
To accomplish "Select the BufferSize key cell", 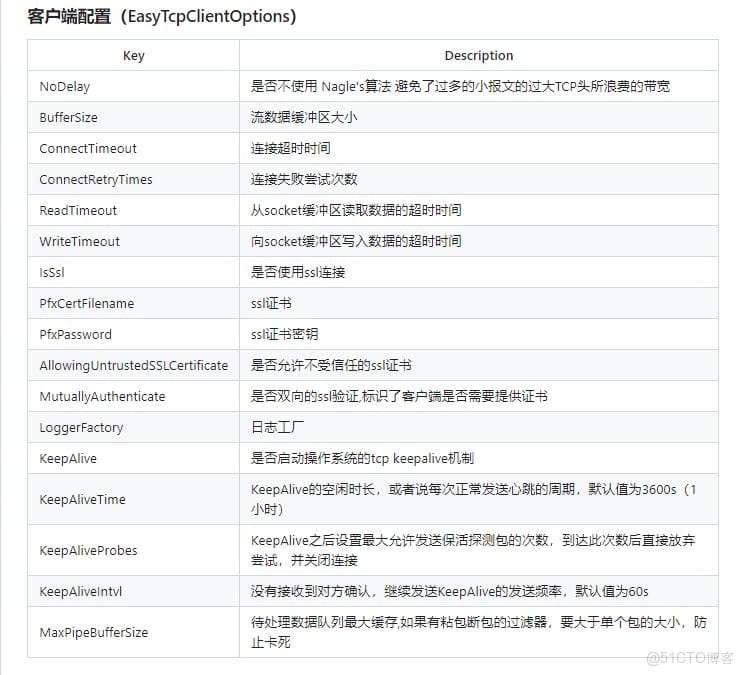I will (x=133, y=117).
